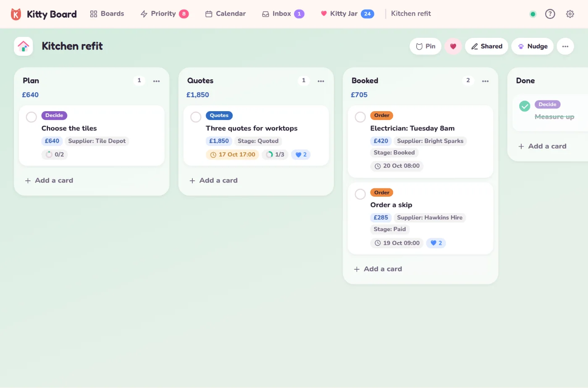Send a Nudge
Image resolution: width=588 pixels, height=388 pixels.
coord(533,46)
